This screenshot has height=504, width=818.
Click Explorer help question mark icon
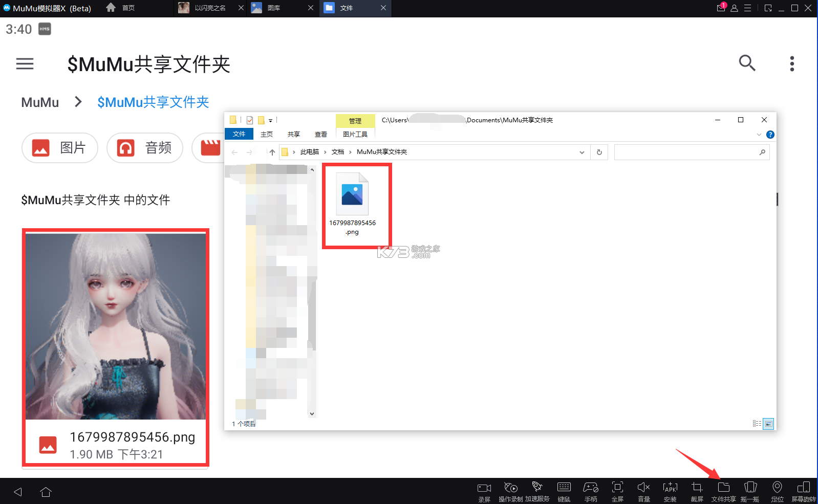(x=770, y=135)
